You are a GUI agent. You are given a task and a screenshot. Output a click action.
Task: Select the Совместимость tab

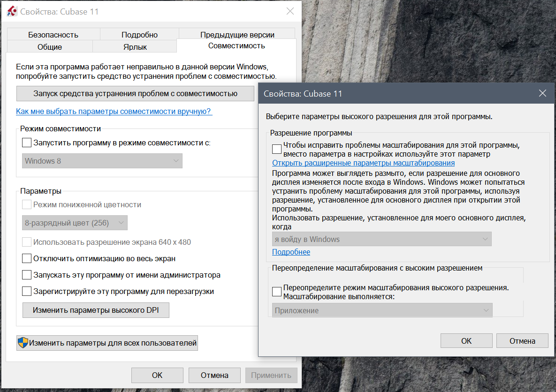[236, 46]
